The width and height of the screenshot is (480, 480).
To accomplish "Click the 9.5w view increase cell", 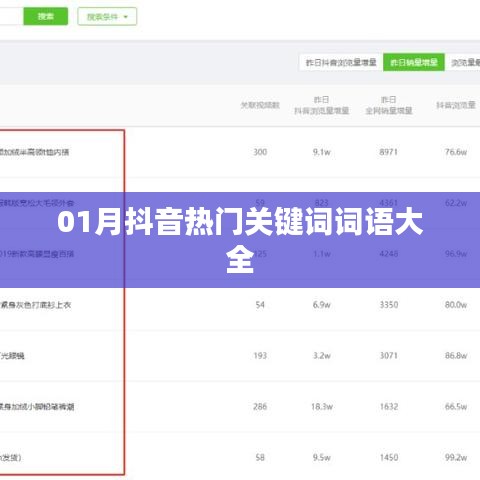I will pos(322,458).
